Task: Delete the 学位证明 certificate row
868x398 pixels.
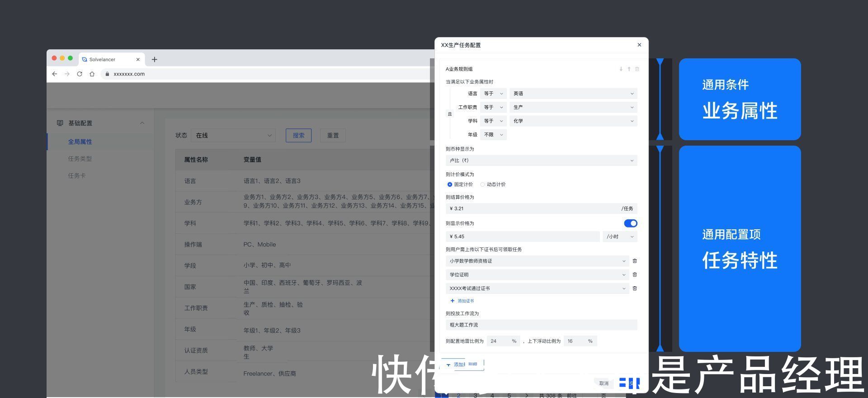Action: [x=635, y=275]
